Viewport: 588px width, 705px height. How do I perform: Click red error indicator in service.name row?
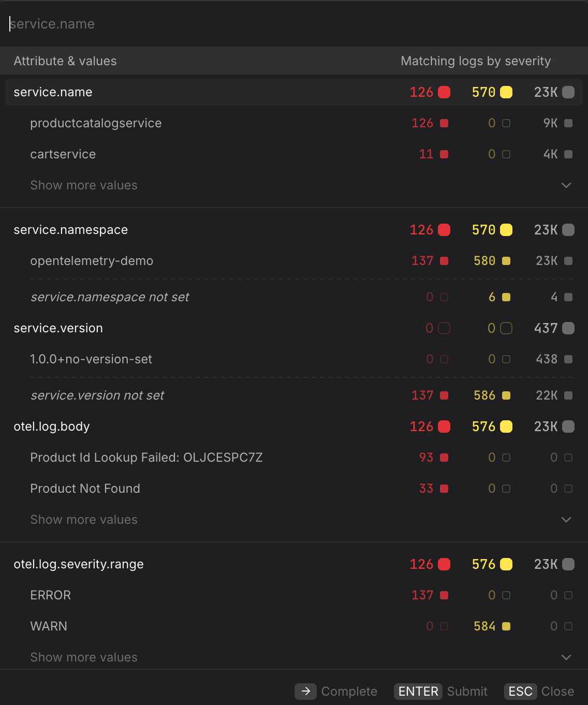pyautogui.click(x=444, y=92)
